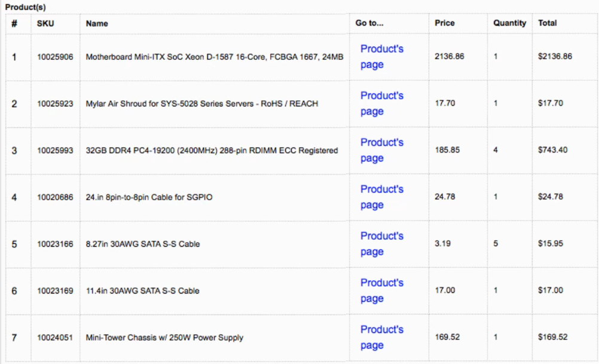This screenshot has width=599, height=364.
Task: Click the Go to... column header
Action: point(369,23)
